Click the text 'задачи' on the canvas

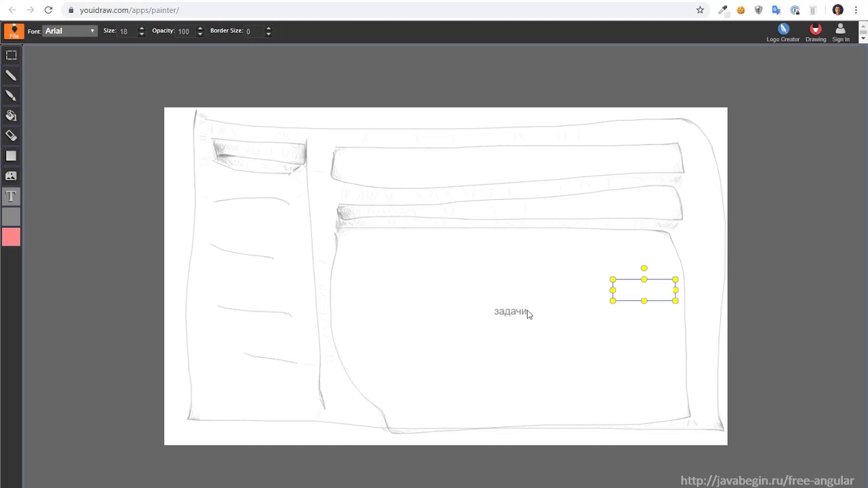510,311
